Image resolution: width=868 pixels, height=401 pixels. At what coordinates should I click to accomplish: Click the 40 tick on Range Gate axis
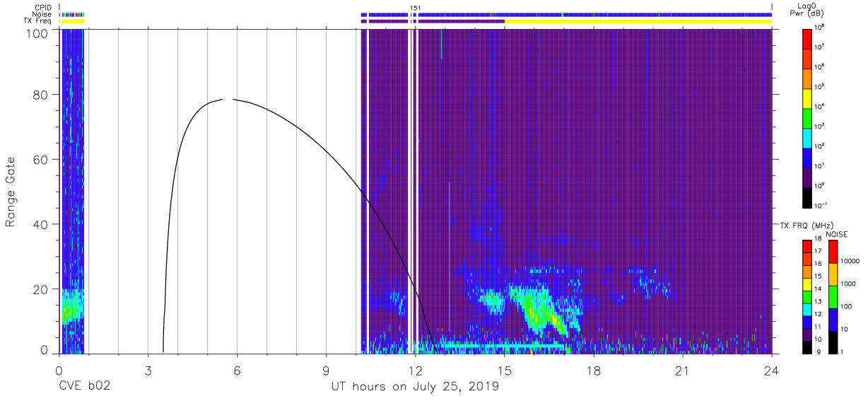(41, 225)
